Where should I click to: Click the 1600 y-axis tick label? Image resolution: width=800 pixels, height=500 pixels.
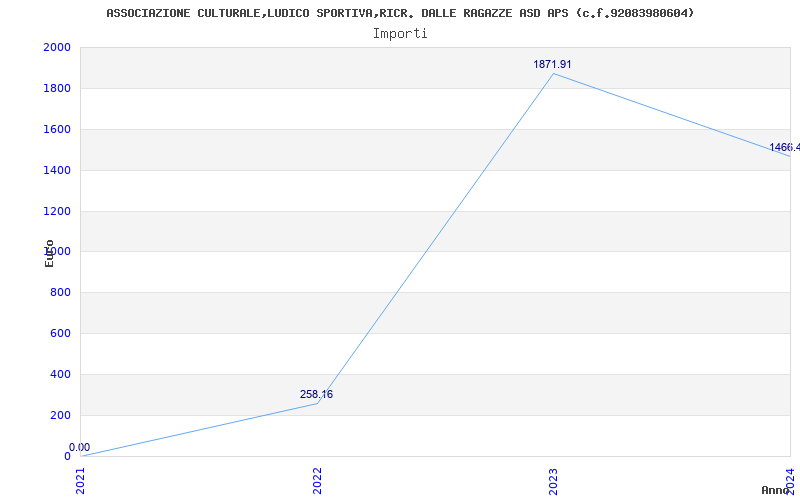57,130
